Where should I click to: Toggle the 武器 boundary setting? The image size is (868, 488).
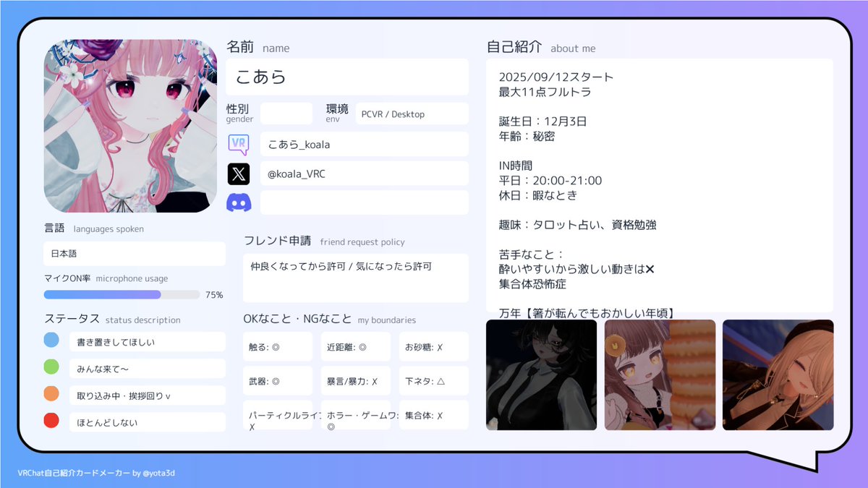[x=278, y=380]
